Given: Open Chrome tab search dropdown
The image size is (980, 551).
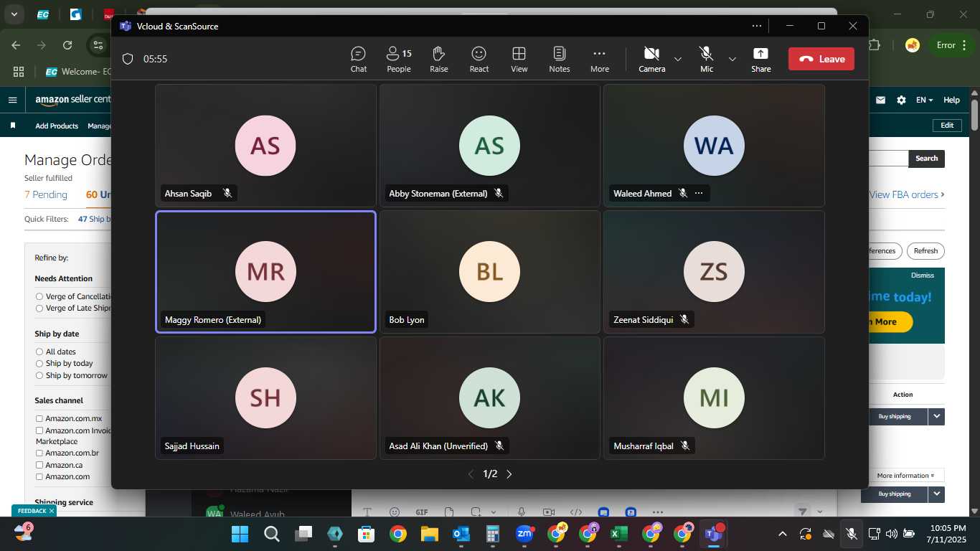Looking at the screenshot, I should (14, 14).
